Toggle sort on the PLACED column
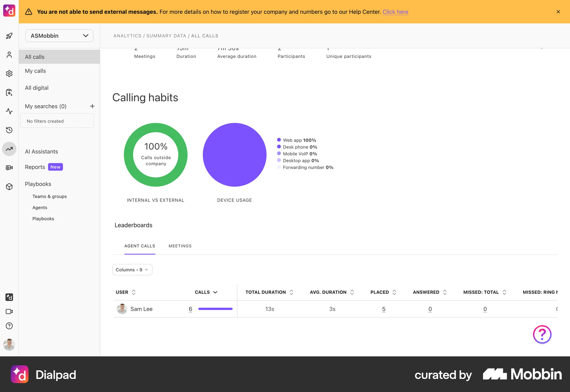This screenshot has width=570, height=392. point(394,292)
